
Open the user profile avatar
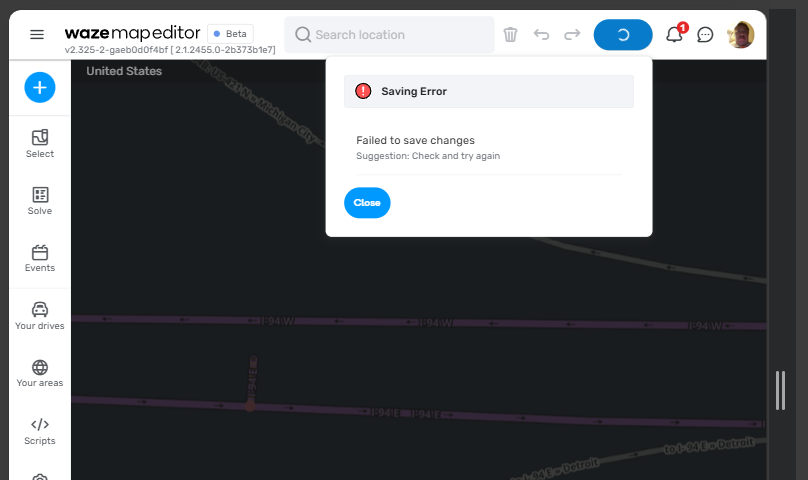coord(741,34)
